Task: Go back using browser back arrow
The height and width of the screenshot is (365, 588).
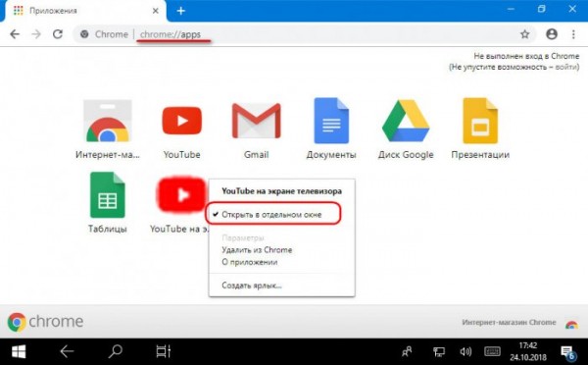Action: [x=15, y=34]
